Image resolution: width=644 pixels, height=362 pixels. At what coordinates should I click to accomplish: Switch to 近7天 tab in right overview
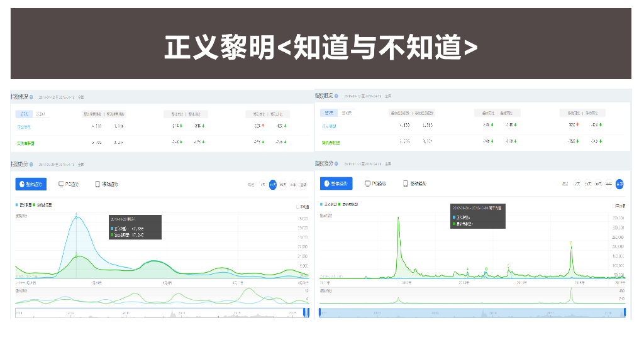pyautogui.click(x=329, y=113)
